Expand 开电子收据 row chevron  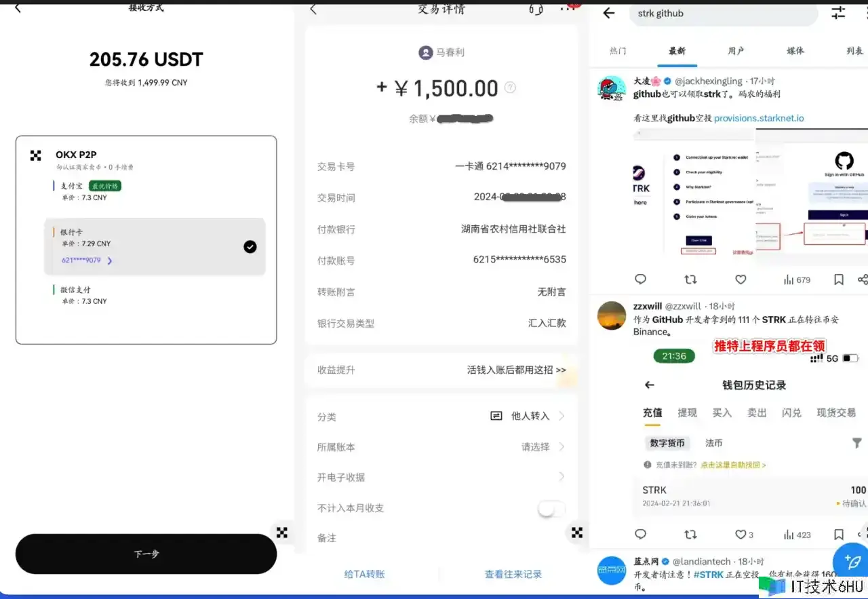pyautogui.click(x=561, y=477)
